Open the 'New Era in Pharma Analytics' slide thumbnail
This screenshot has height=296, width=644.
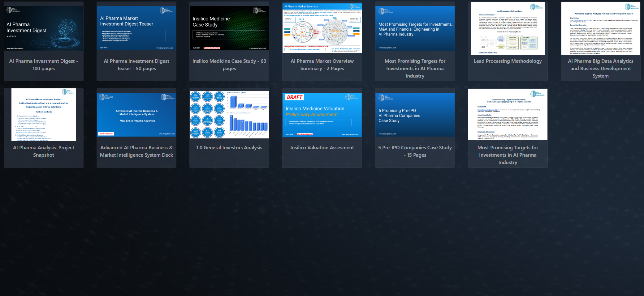[136, 115]
